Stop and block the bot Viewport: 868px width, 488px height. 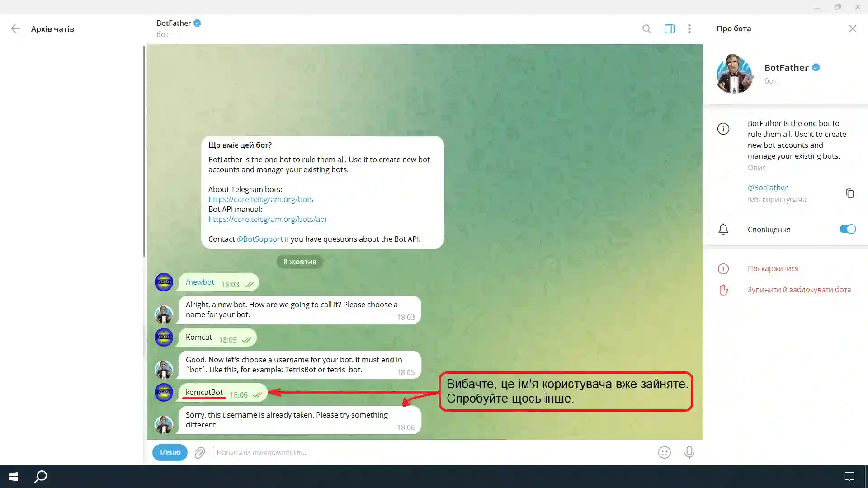click(798, 290)
